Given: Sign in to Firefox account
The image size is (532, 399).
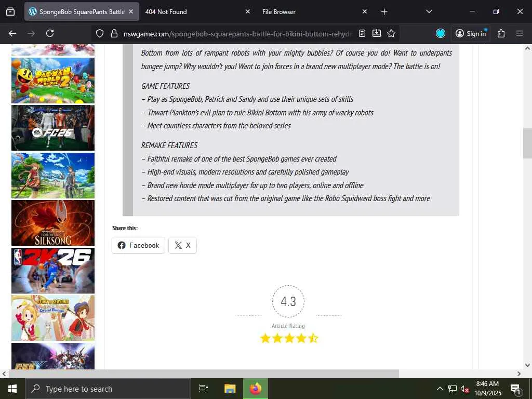Looking at the screenshot, I should (471, 33).
